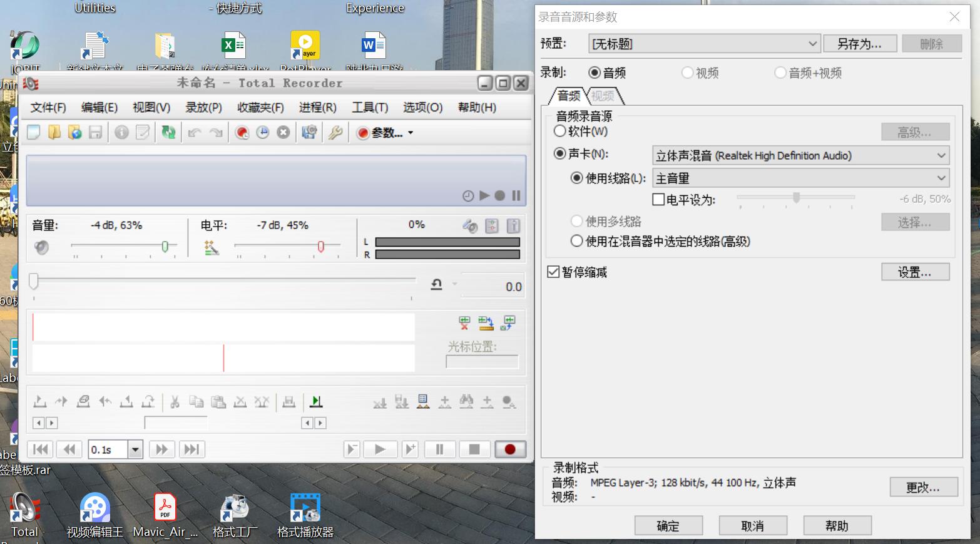Open the 工具(T) menu
The image size is (980, 544).
369,107
